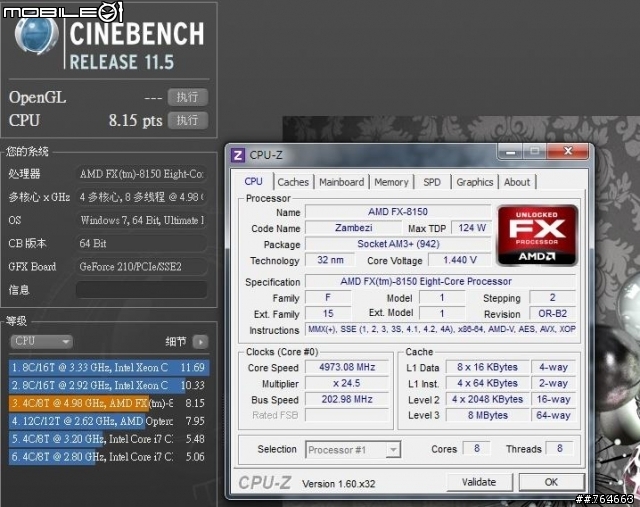Click the details arrow icon next to 细节
The height and width of the screenshot is (507, 640).
(200, 342)
